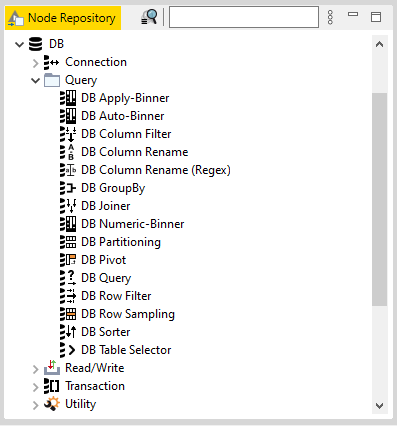Screen dimensions: 397x426
Task: Select the DB Table Selector label
Action: pos(126,350)
